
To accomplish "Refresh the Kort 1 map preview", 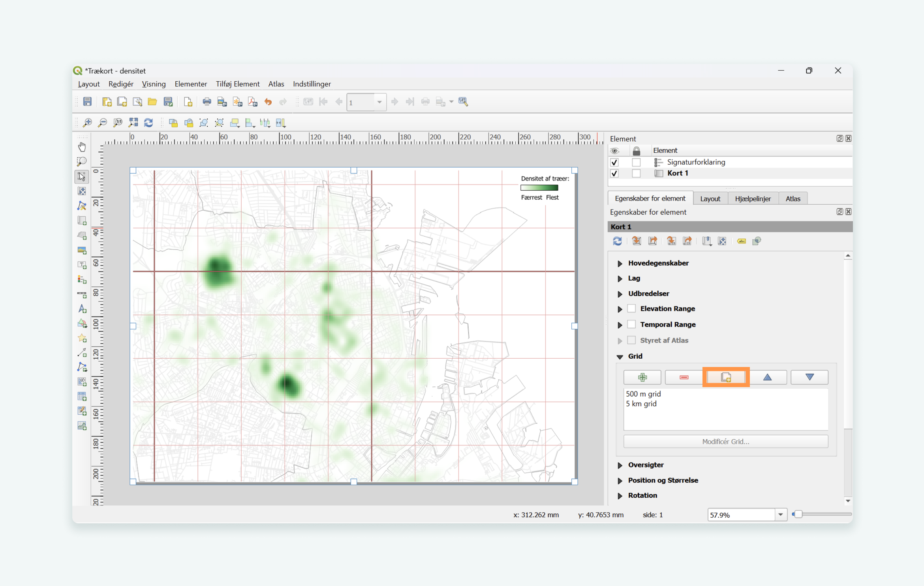I will 618,241.
